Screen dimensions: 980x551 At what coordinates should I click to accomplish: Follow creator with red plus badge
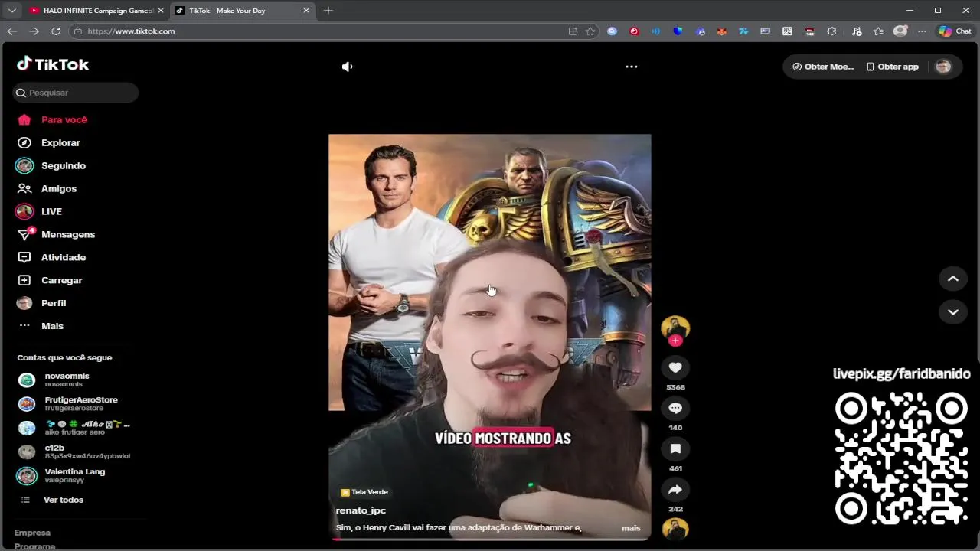point(675,341)
